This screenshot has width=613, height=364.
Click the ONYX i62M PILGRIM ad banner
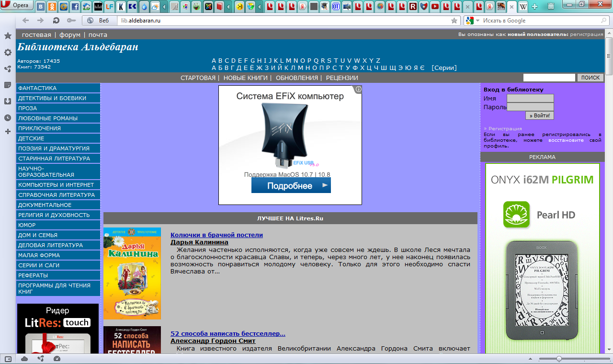click(543, 258)
